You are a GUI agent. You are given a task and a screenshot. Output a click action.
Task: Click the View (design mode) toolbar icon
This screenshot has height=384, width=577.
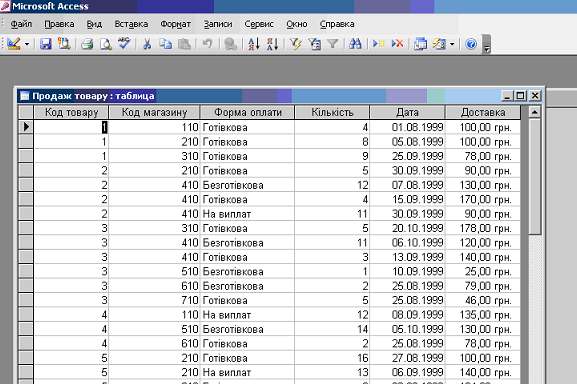[x=14, y=44]
